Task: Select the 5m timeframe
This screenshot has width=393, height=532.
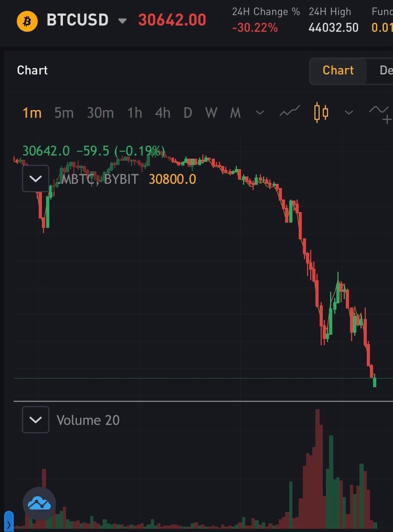Action: coord(64,113)
